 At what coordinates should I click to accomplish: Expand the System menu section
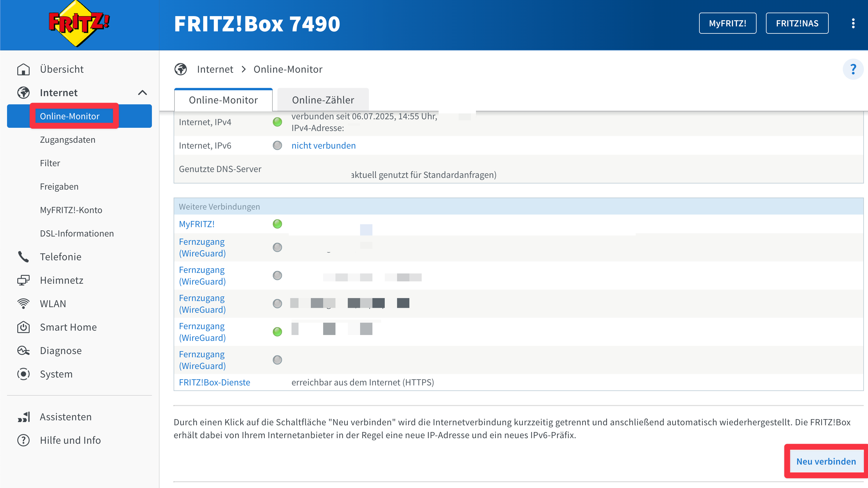pyautogui.click(x=56, y=374)
